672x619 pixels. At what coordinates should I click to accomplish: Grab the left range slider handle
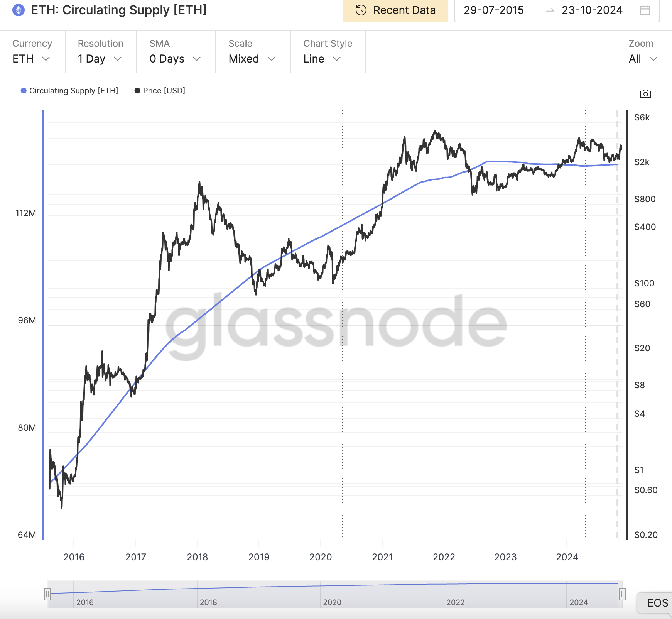pos(47,594)
